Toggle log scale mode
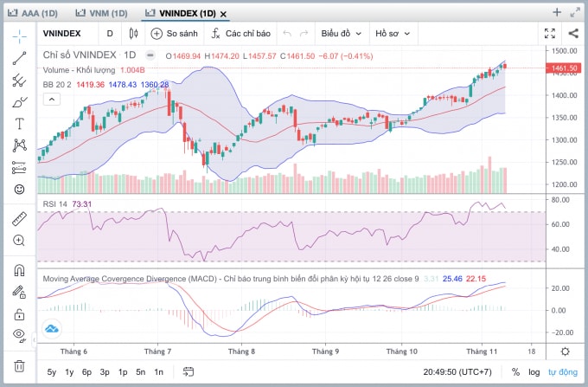 point(534,372)
